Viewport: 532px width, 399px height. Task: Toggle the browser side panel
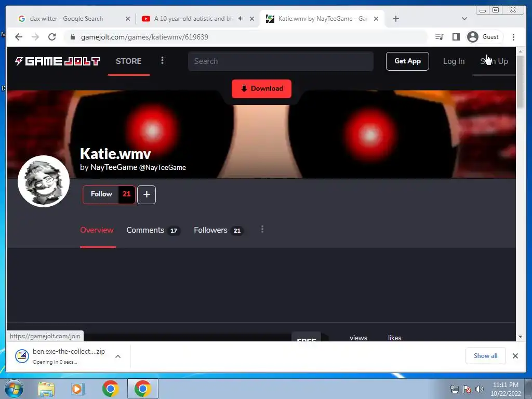click(456, 37)
